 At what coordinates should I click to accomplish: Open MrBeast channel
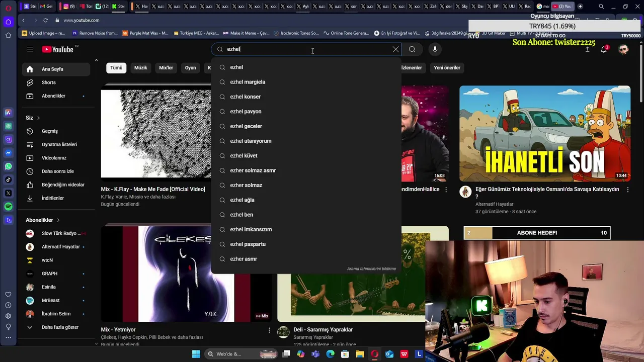[56, 300]
